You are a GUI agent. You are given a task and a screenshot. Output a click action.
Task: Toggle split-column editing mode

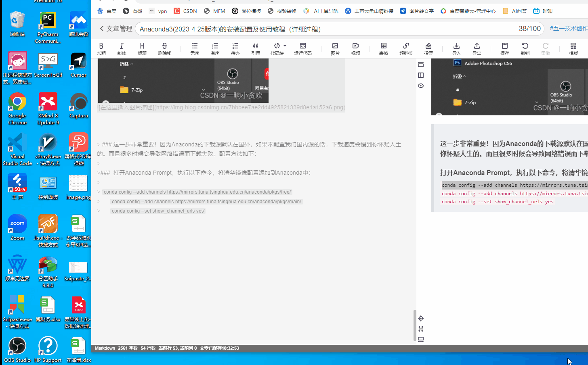coord(420,75)
